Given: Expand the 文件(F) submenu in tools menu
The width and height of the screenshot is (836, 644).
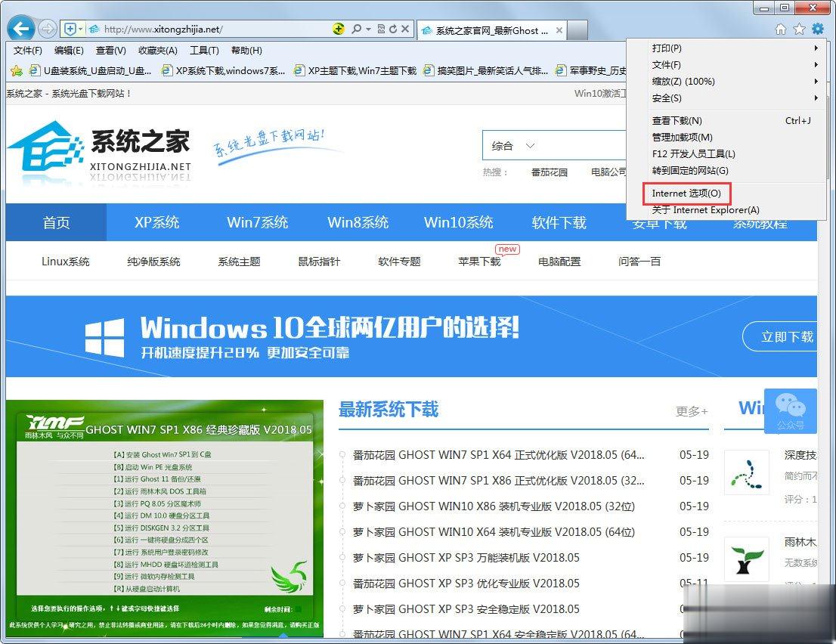Looking at the screenshot, I should (726, 64).
